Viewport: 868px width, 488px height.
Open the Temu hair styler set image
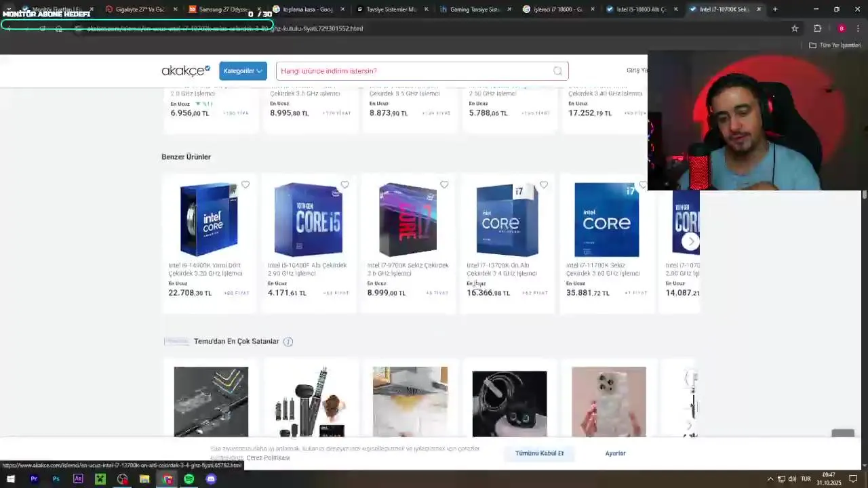[x=311, y=402]
